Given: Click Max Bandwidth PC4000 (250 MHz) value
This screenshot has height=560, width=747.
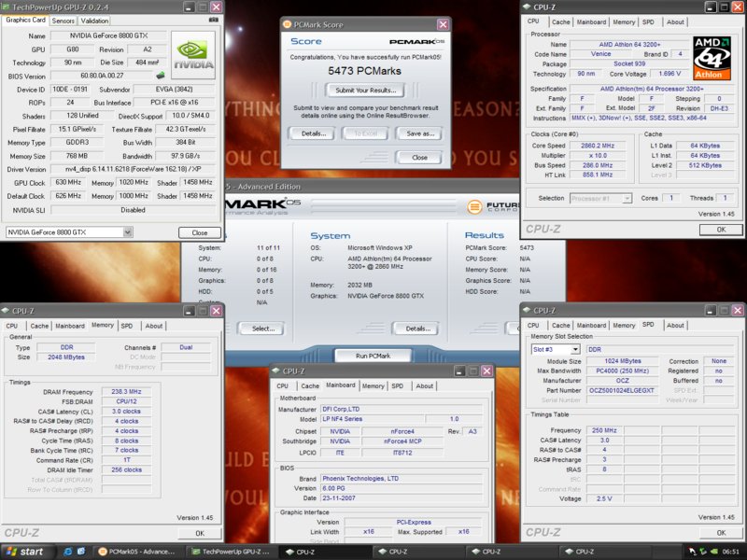Looking at the screenshot, I should 623,371.
